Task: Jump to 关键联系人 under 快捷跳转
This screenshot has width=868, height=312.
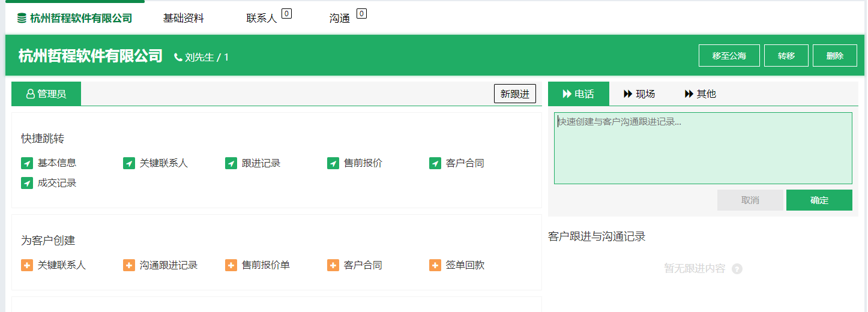Action: (164, 163)
